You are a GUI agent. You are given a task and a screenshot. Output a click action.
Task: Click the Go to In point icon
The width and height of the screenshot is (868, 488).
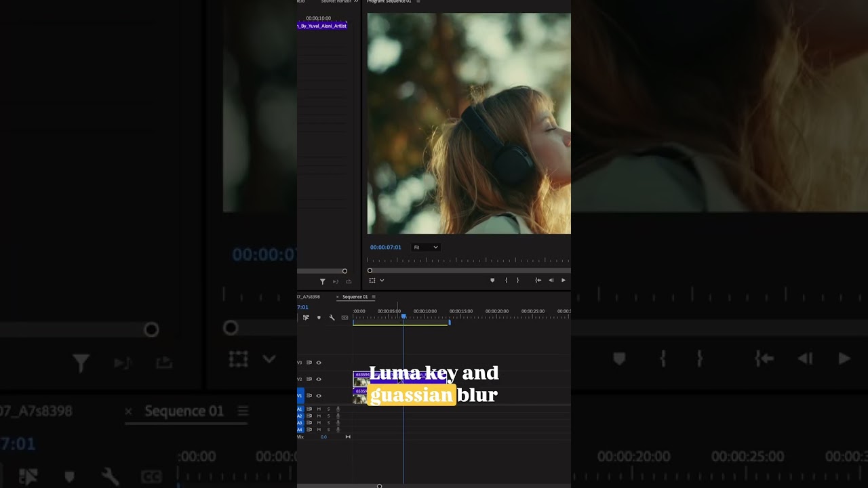coord(538,280)
